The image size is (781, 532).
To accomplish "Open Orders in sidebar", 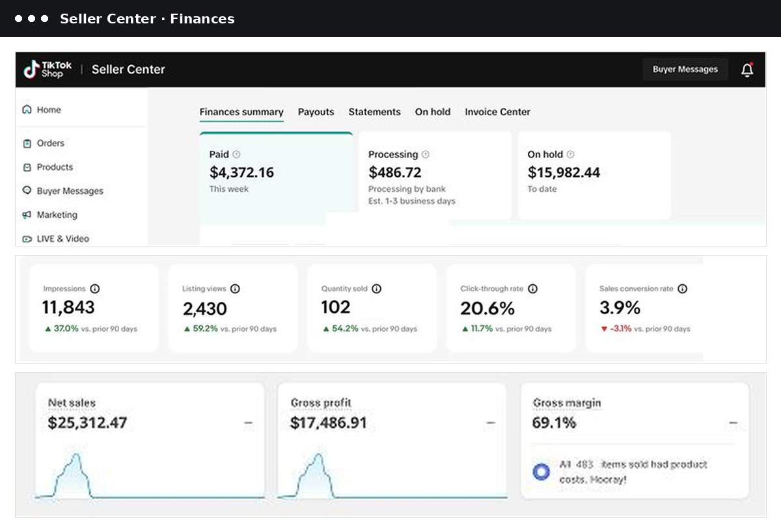I will tap(51, 143).
